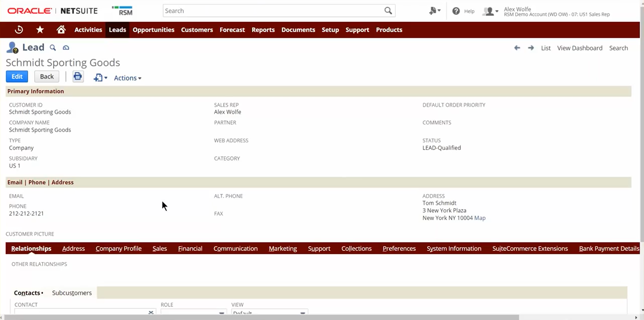644x320 pixels.
Task: Open the Opportunities menu
Action: click(153, 30)
